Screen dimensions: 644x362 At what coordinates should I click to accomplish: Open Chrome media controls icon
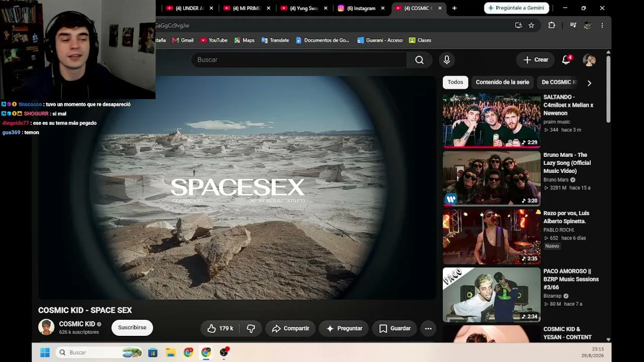click(x=573, y=25)
